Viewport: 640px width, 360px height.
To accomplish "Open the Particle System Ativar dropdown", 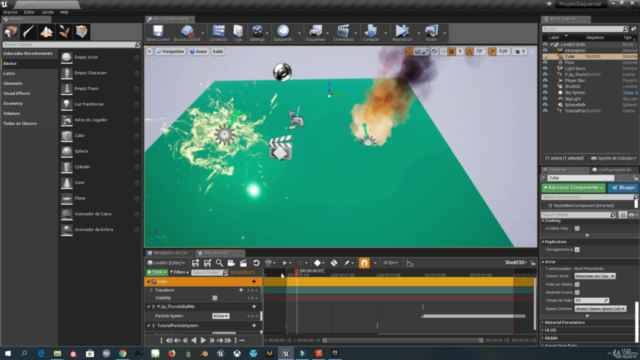I will 220,316.
